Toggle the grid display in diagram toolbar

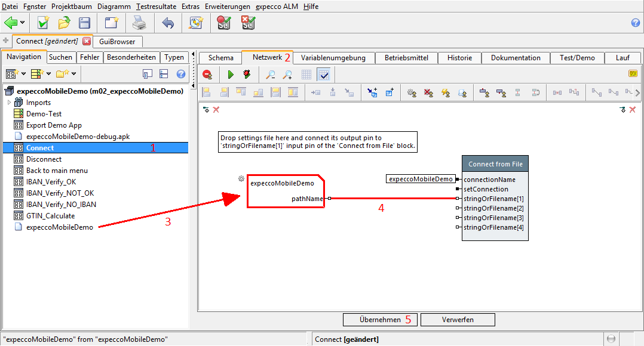(306, 75)
